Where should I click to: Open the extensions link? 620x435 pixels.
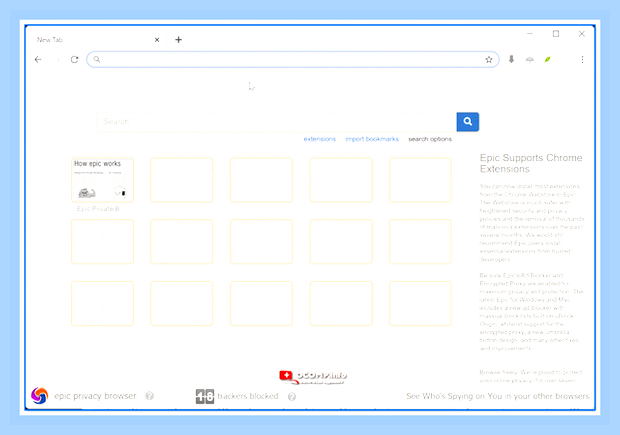(319, 139)
